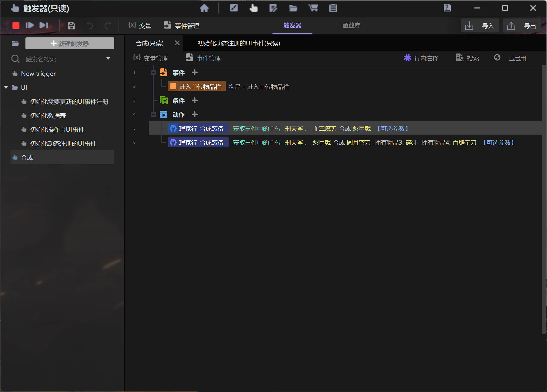Click 血翼魔刀 parameter on line 5
The width and height of the screenshot is (547, 392).
[325, 128]
